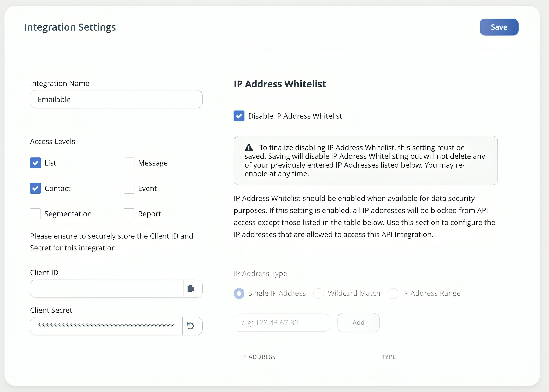Select Single IP Address option
This screenshot has height=392, width=549.
(239, 293)
